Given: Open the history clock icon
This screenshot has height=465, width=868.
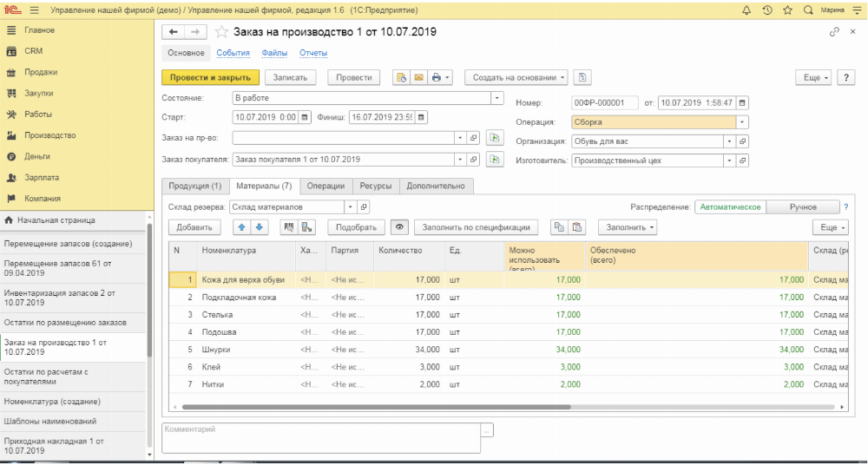Looking at the screenshot, I should click(x=766, y=10).
